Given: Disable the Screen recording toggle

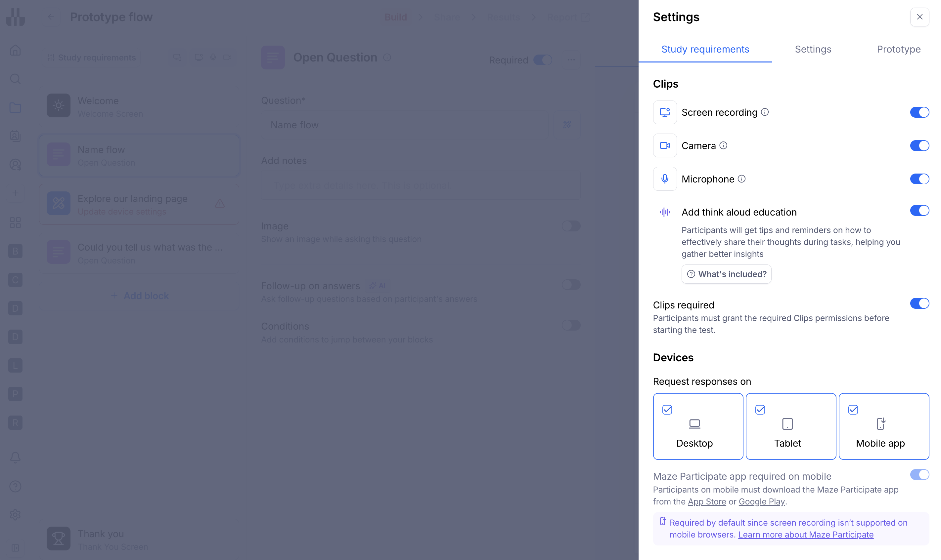Looking at the screenshot, I should point(919,112).
